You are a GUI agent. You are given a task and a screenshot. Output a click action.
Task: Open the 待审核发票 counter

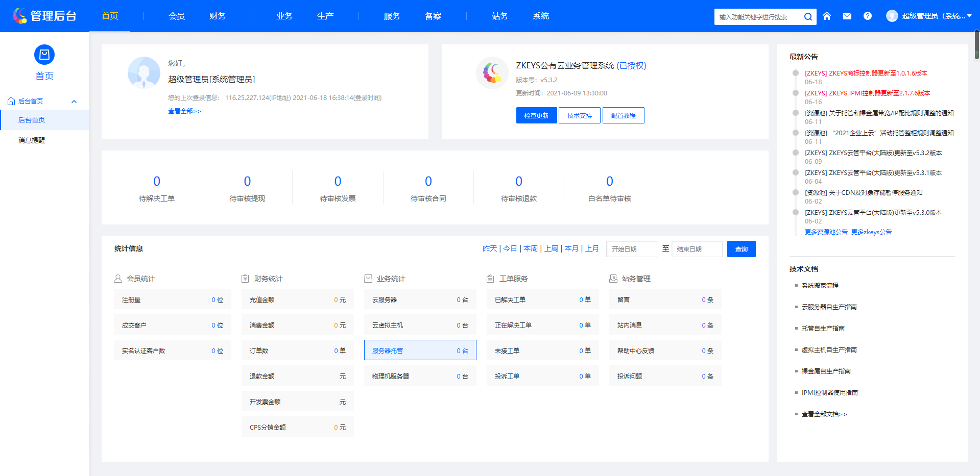[338, 188]
